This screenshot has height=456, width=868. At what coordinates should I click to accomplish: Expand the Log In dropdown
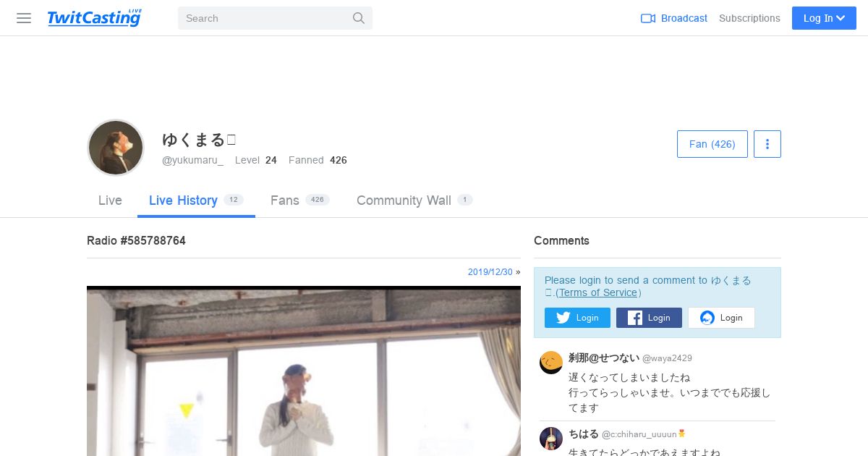tap(824, 18)
